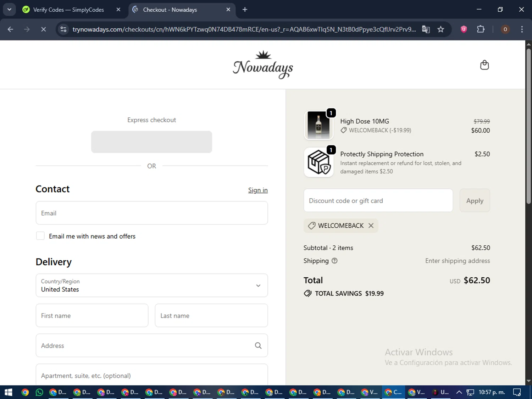The image size is (532, 399).
Task: View site information icon in address bar
Action: (63, 29)
